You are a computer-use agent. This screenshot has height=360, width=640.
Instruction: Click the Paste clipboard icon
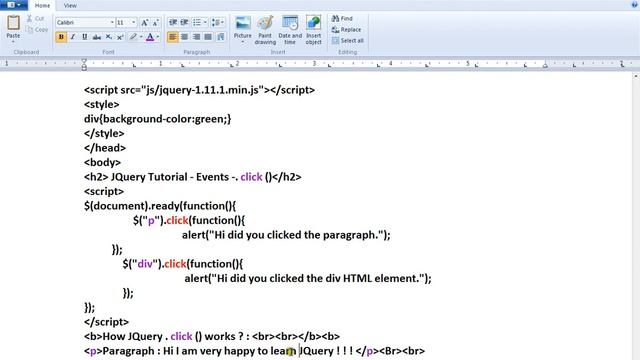coord(13,23)
